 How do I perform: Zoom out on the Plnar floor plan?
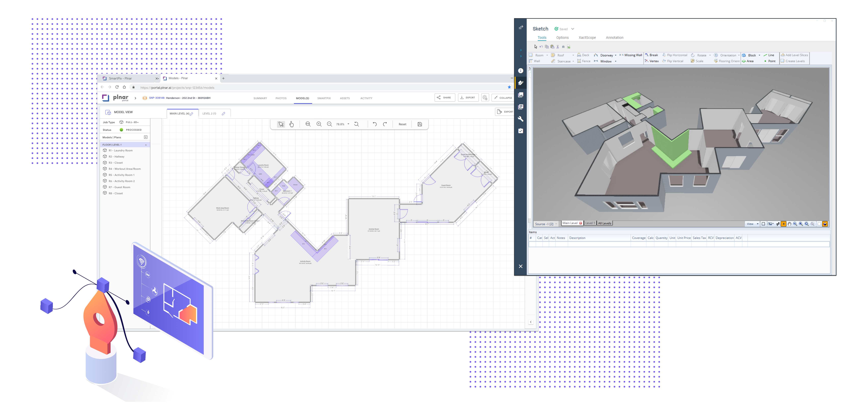pyautogui.click(x=330, y=124)
